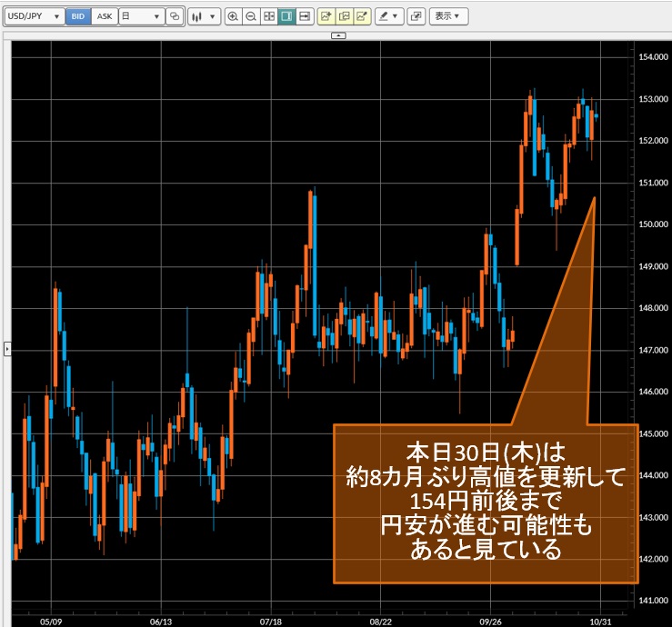This screenshot has height=627, width=672.
Task: Switch price display to BID
Action: tap(78, 16)
